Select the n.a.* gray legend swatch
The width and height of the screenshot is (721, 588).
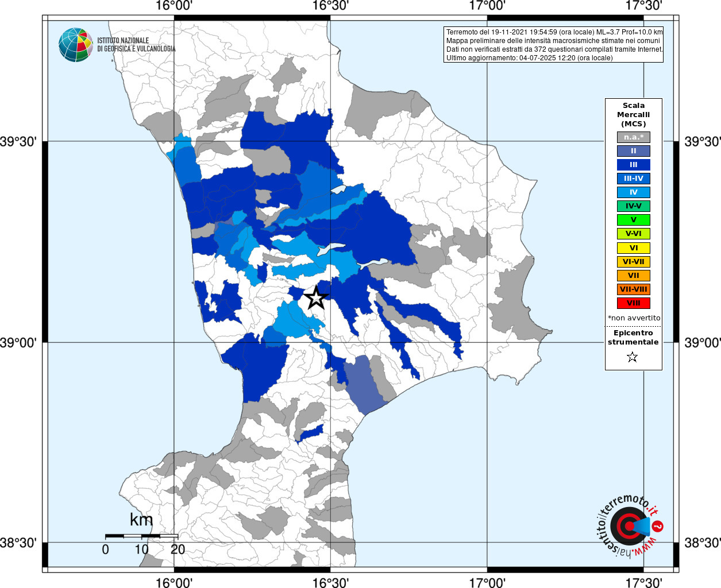(634, 137)
